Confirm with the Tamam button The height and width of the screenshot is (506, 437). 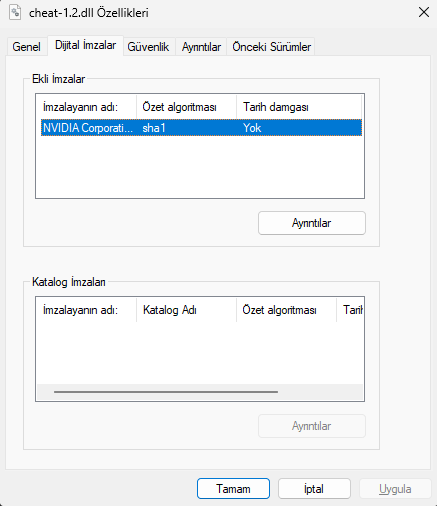click(233, 489)
